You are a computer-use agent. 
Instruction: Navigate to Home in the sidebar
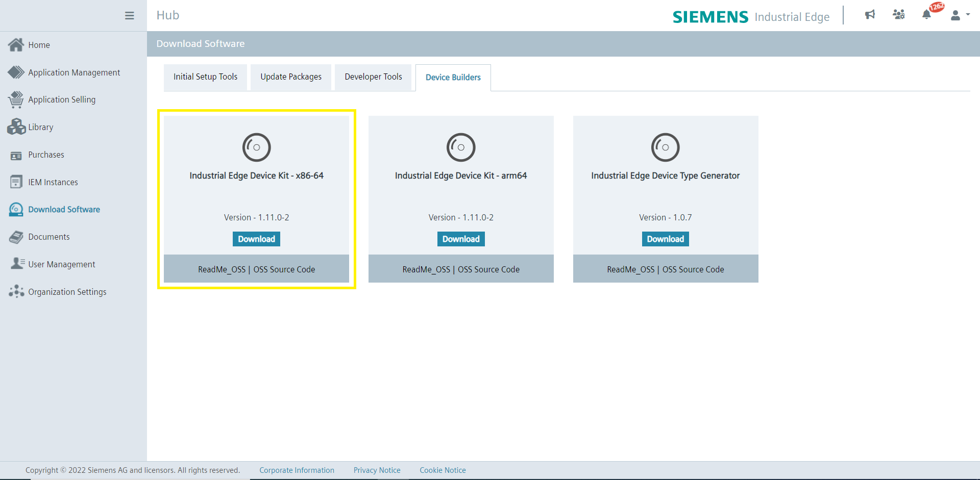pos(39,45)
